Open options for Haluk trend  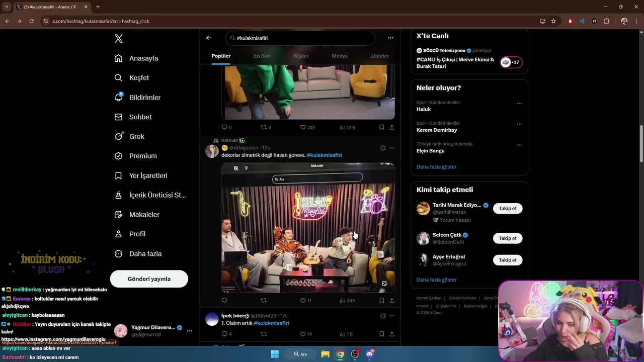coord(519,103)
